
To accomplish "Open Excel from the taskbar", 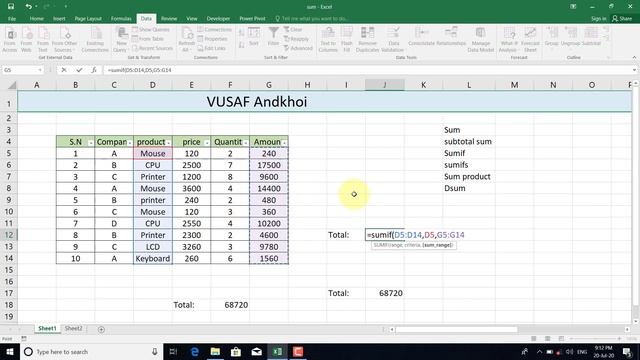I will click(278, 351).
